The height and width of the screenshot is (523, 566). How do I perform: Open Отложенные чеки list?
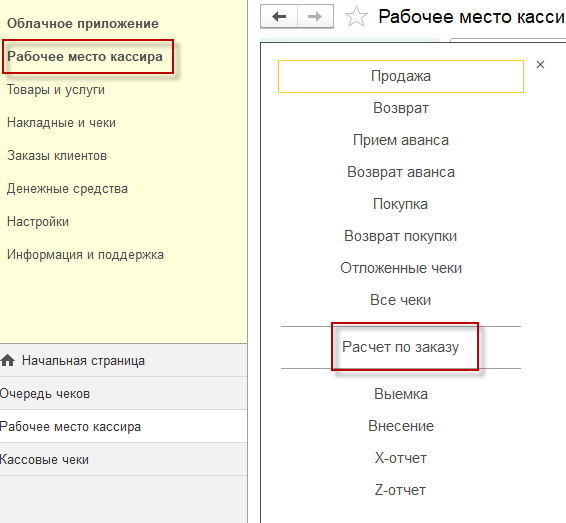click(x=401, y=268)
